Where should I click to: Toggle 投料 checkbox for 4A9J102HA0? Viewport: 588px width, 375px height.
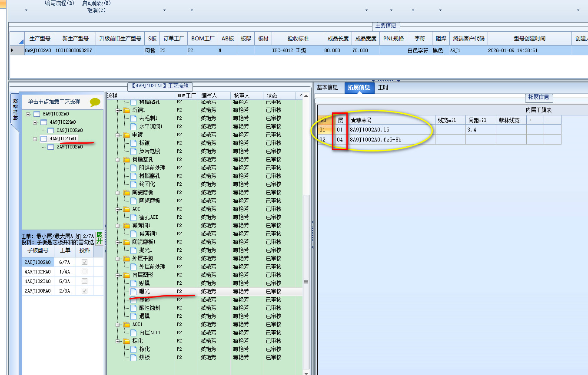coord(84,272)
